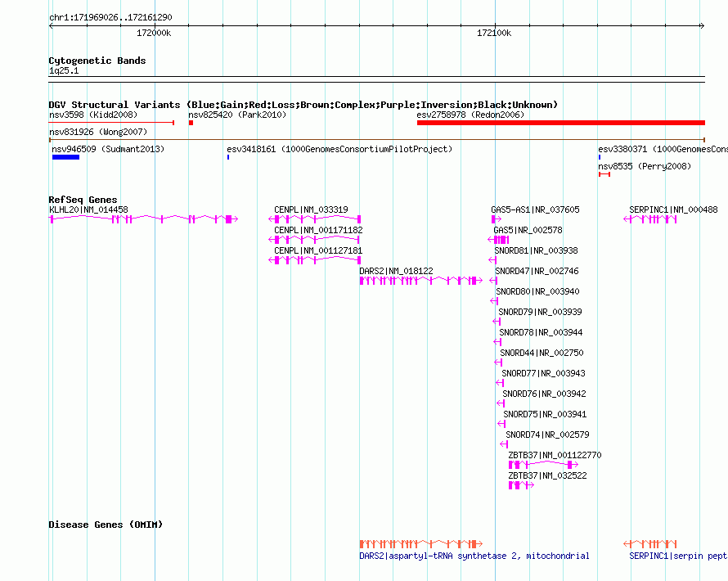Click the ruler's right scroll arrow
The width and height of the screenshot is (728, 581).
point(702,25)
